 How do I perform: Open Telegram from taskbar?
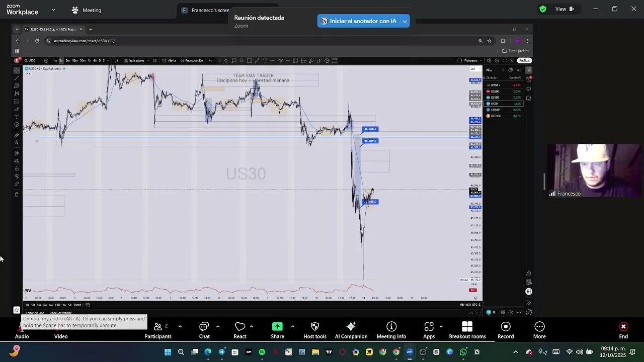click(x=221, y=352)
